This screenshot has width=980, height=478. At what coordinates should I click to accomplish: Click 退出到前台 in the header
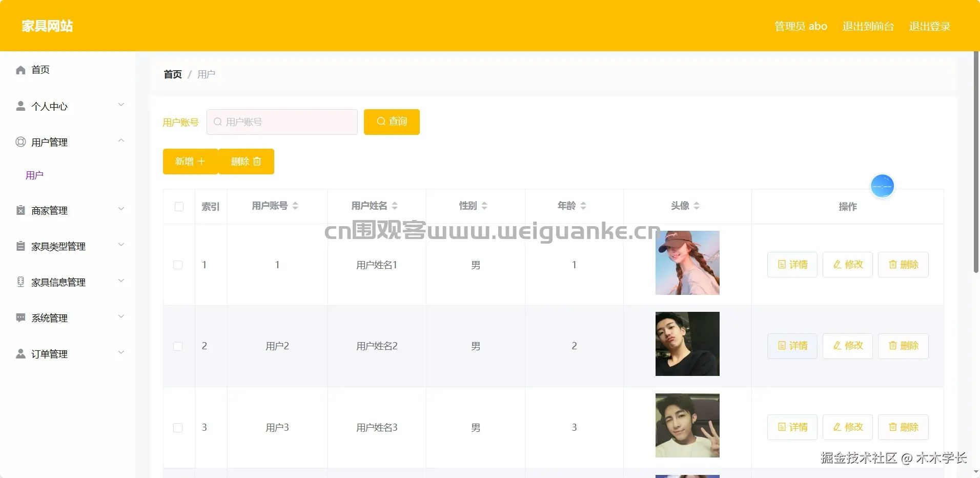point(868,26)
